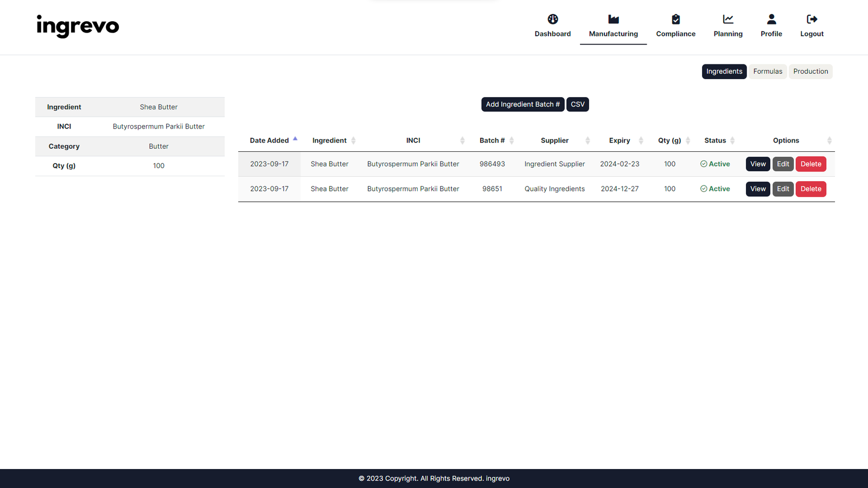Delete batch 986493

(811, 164)
